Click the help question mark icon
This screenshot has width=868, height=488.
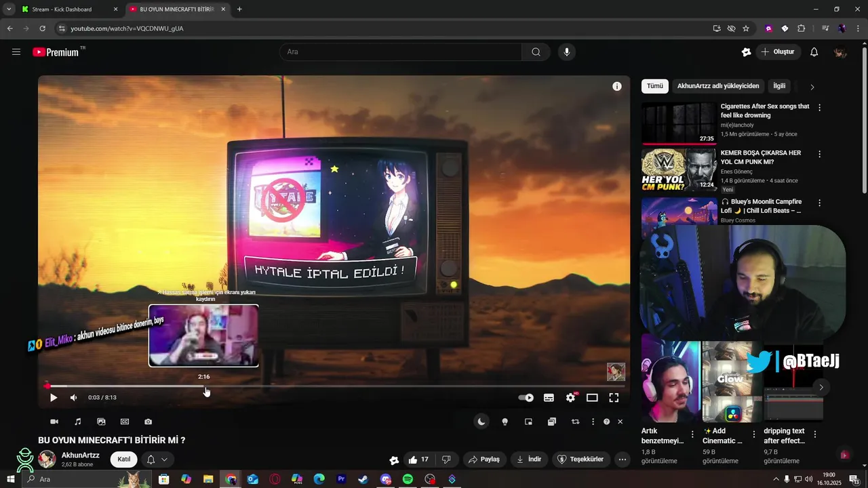[x=606, y=422]
